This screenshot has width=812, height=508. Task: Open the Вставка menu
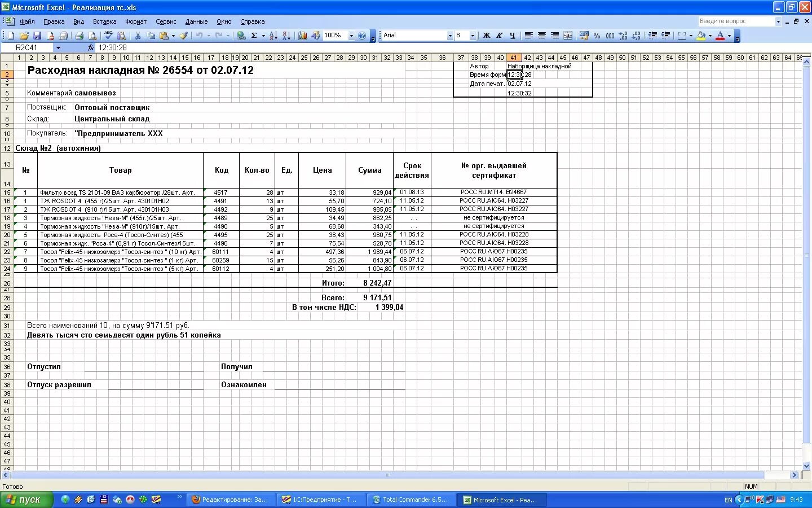click(x=104, y=21)
